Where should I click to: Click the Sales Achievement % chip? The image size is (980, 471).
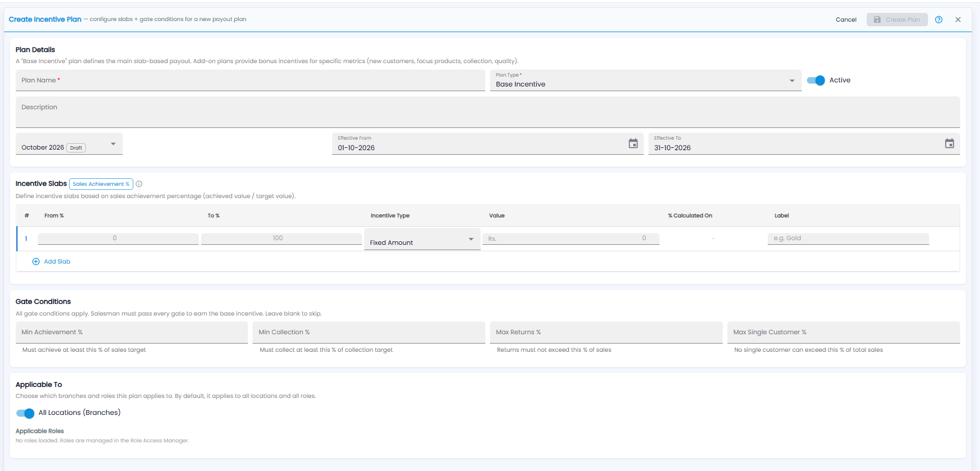click(101, 184)
